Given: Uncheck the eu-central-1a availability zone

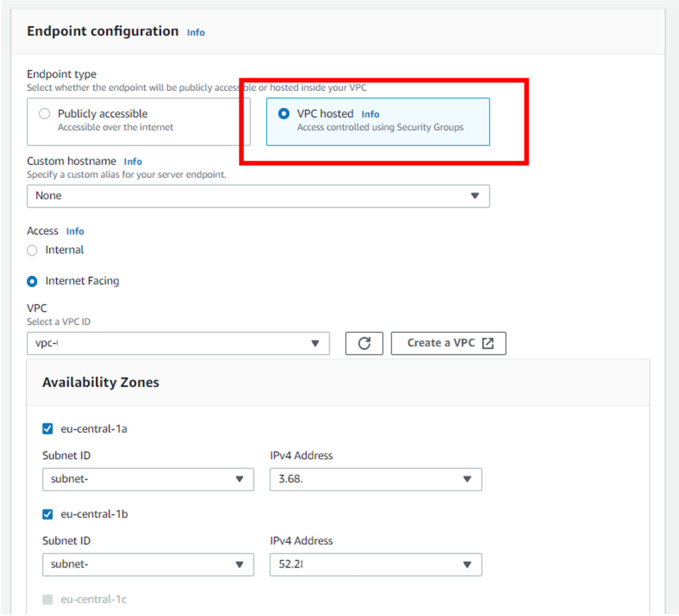Looking at the screenshot, I should [47, 428].
